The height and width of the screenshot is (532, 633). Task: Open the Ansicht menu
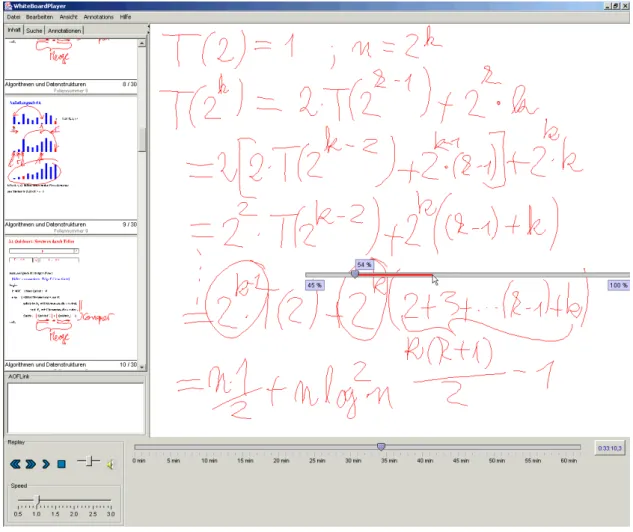click(x=68, y=17)
